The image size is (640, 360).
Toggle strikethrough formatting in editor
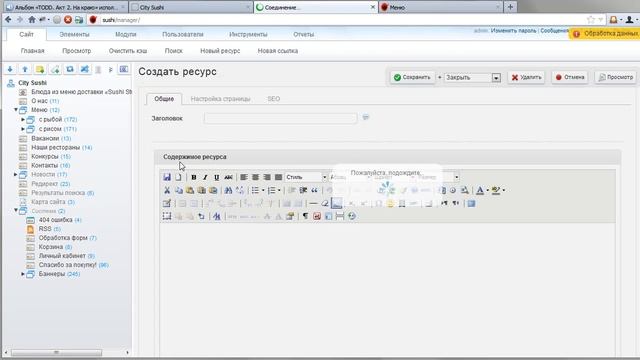point(228,177)
